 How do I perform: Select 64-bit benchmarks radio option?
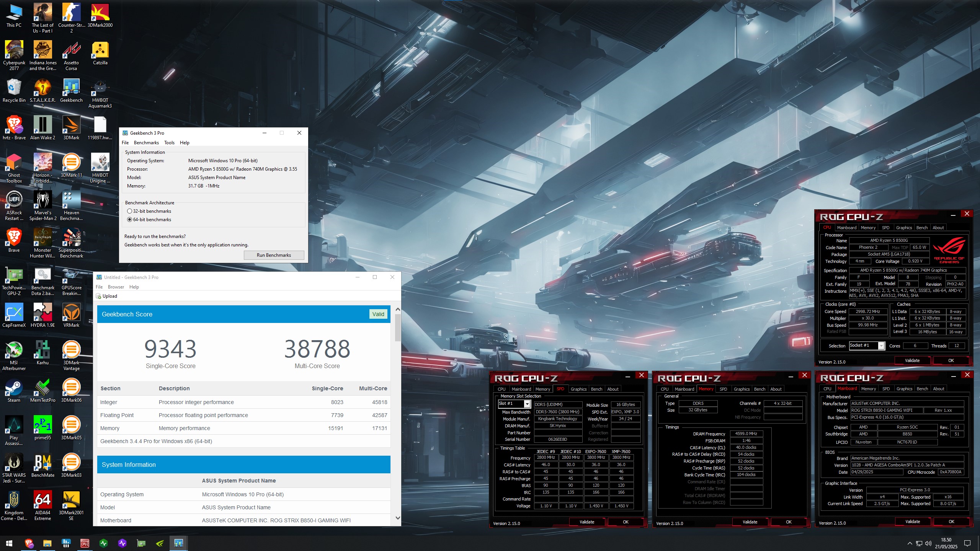click(x=129, y=220)
